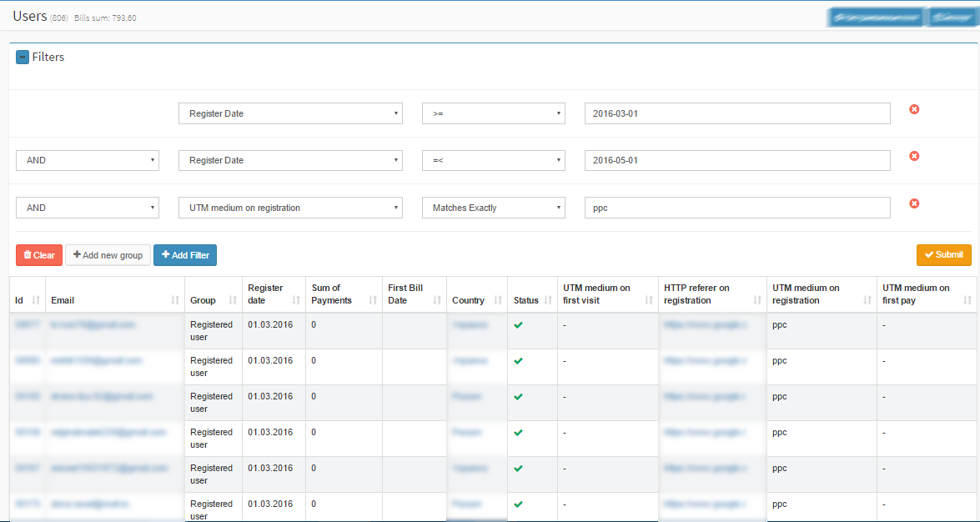Delete the UTM medium ppc filter row
This screenshot has height=522, width=980.
(914, 203)
